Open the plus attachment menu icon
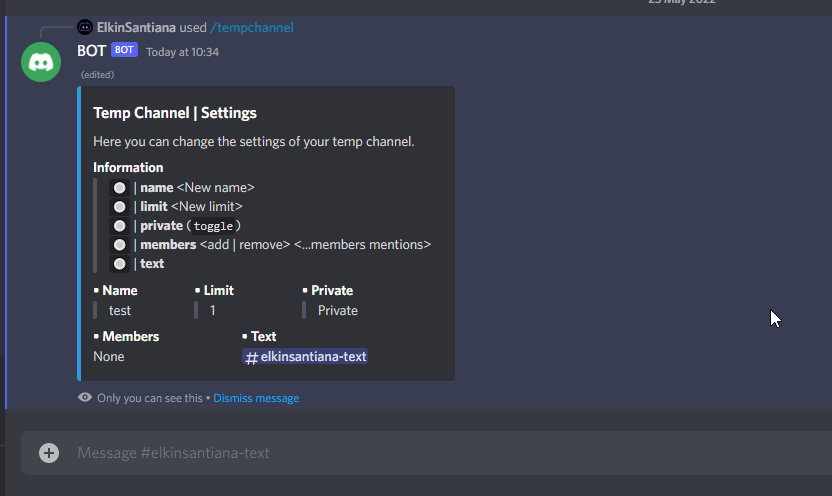This screenshot has width=832, height=496. click(49, 453)
